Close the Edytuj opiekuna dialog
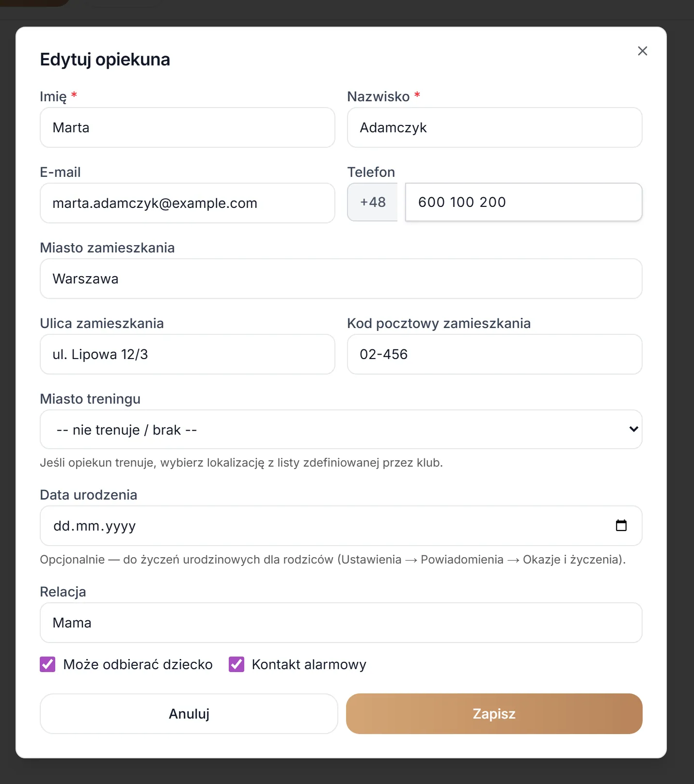Viewport: 694px width, 784px height. click(x=643, y=51)
